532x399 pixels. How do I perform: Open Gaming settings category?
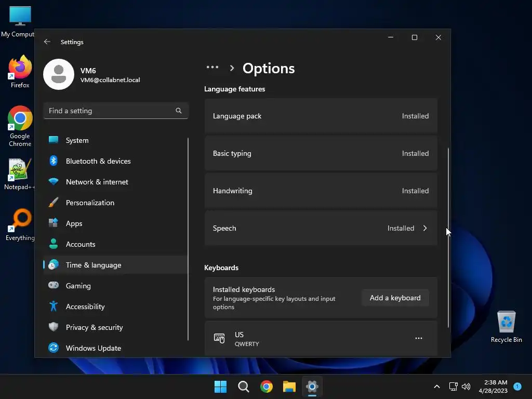click(115, 285)
